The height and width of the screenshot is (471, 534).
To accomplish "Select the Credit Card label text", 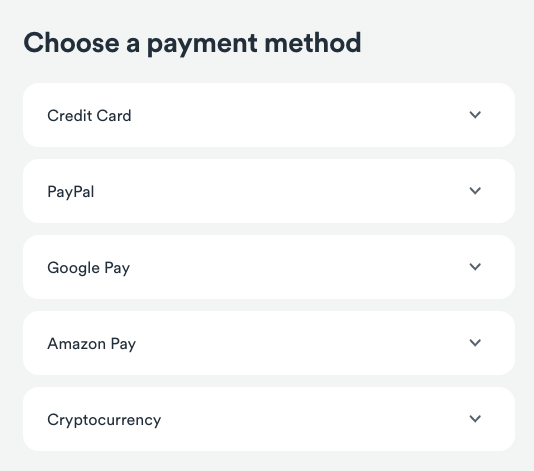I will coord(89,116).
